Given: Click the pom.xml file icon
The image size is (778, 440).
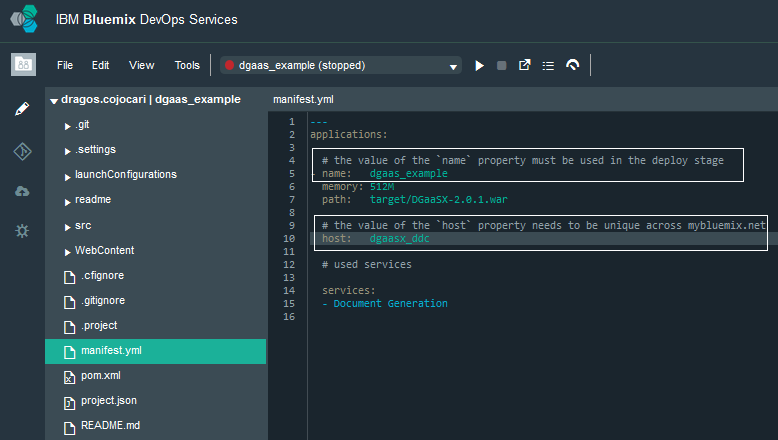Looking at the screenshot, I should tap(69, 377).
